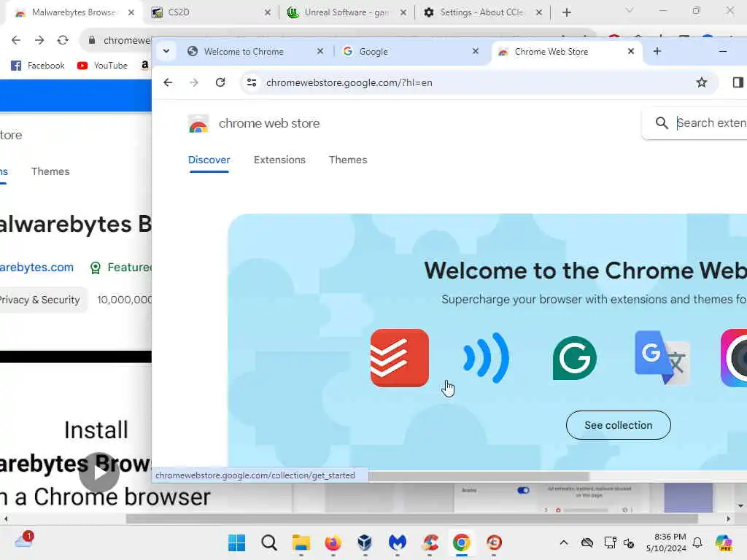
Task: Click the malwarebytes.com publisher link
Action: pyautogui.click(x=36, y=267)
